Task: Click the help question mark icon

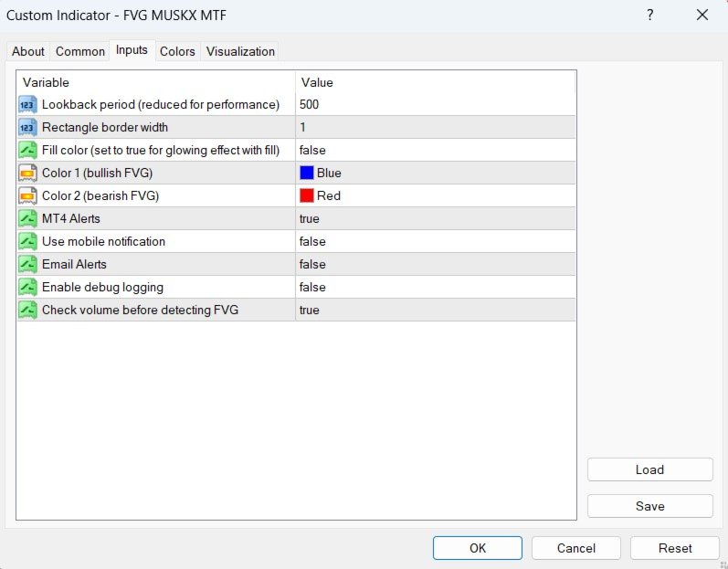Action: (x=650, y=15)
